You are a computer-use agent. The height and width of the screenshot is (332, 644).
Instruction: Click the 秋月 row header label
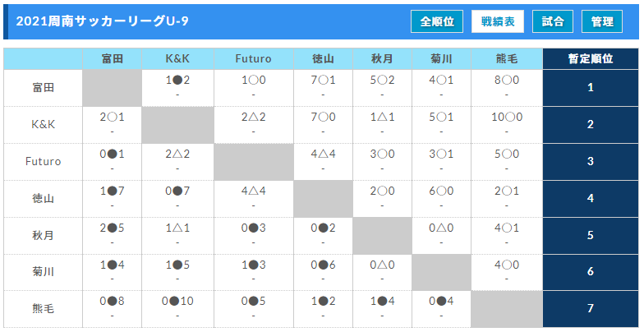point(43,235)
